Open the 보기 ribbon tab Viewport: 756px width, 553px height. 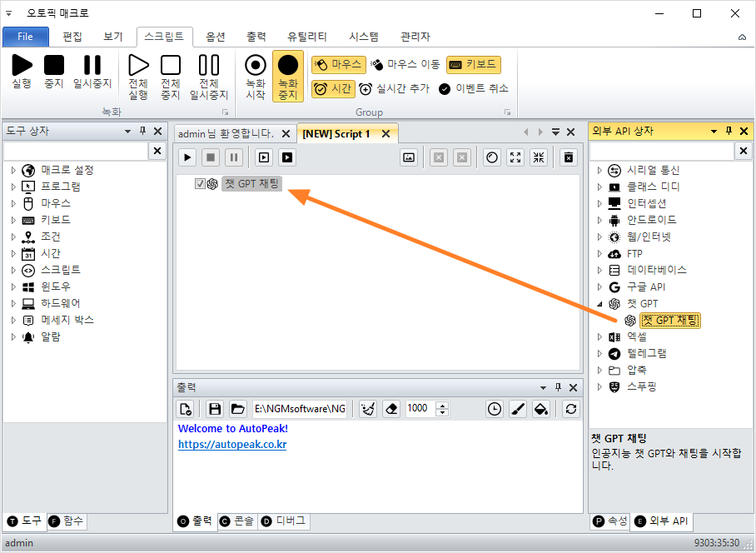pos(113,37)
